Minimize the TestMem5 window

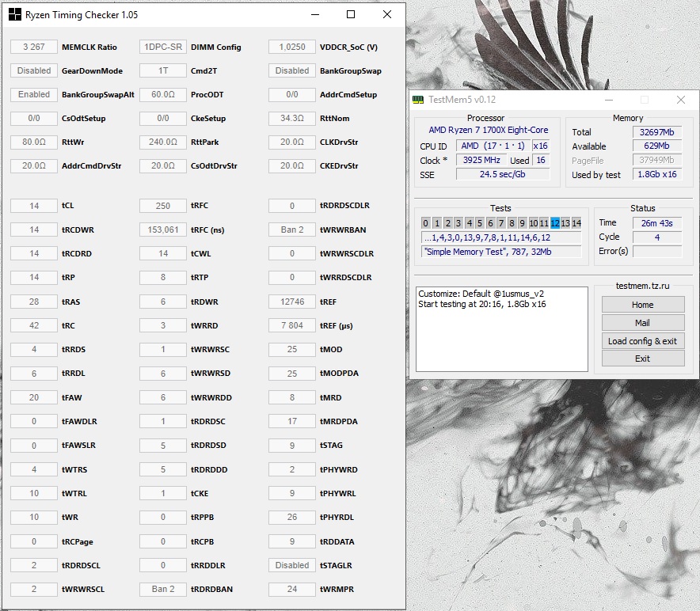[x=609, y=100]
